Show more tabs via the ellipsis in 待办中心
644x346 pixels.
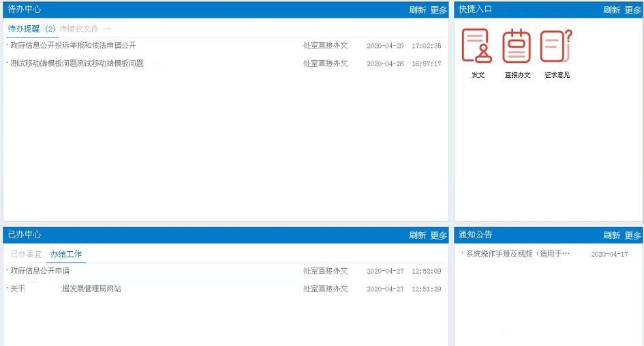(107, 29)
